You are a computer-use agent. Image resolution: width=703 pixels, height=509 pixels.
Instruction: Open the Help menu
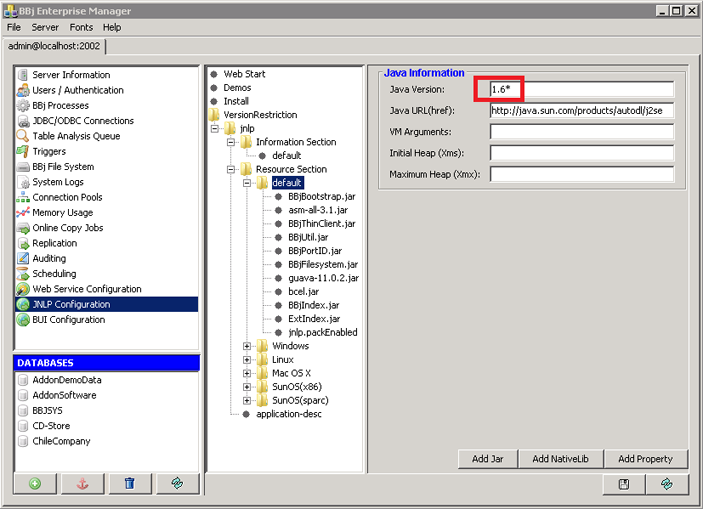(112, 27)
